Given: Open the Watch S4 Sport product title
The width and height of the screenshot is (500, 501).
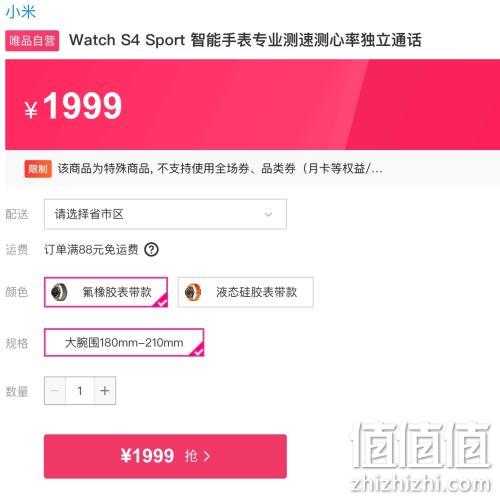Looking at the screenshot, I should pos(245,40).
